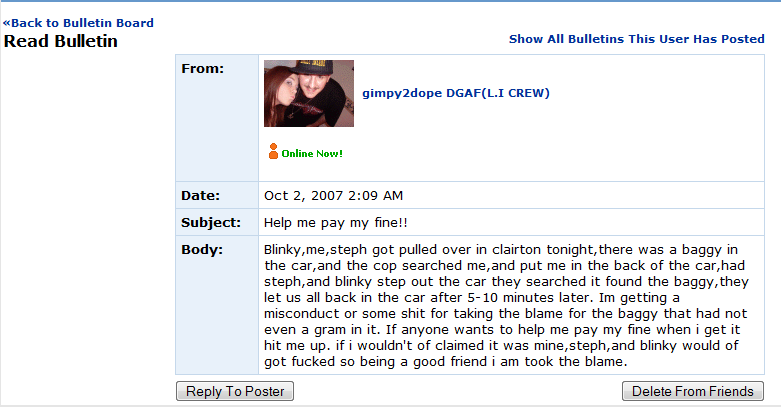
Task: Click the Delete From Friends button
Action: (693, 391)
